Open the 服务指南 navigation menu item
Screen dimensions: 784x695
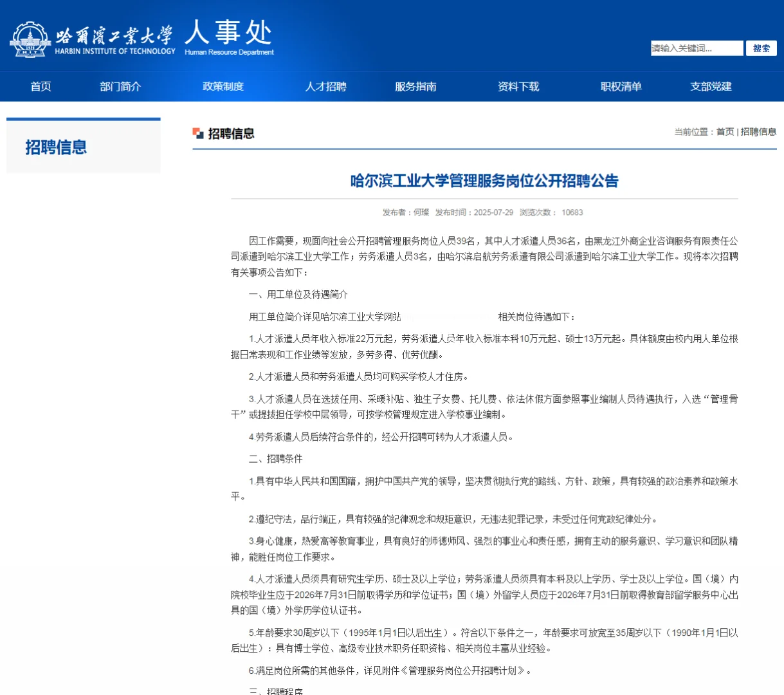pyautogui.click(x=415, y=86)
